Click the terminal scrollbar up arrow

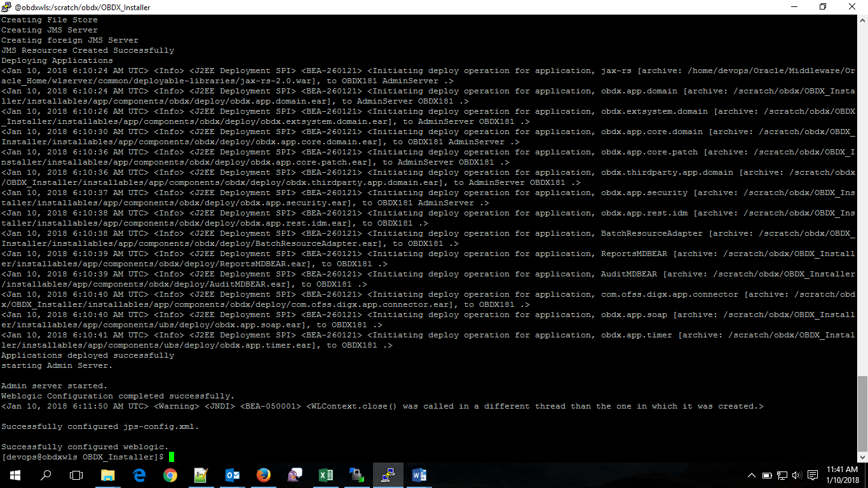click(x=862, y=20)
